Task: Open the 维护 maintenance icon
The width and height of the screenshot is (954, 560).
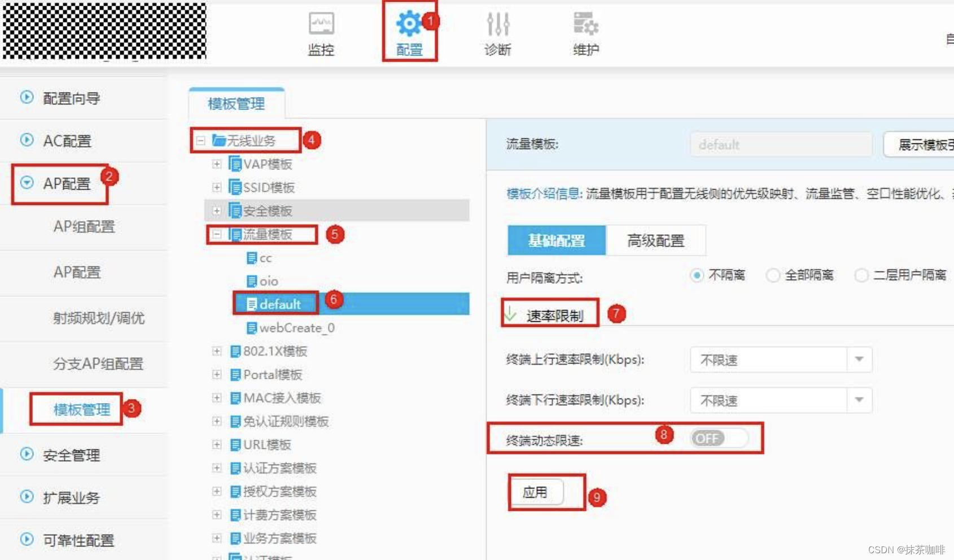Action: coord(586,24)
